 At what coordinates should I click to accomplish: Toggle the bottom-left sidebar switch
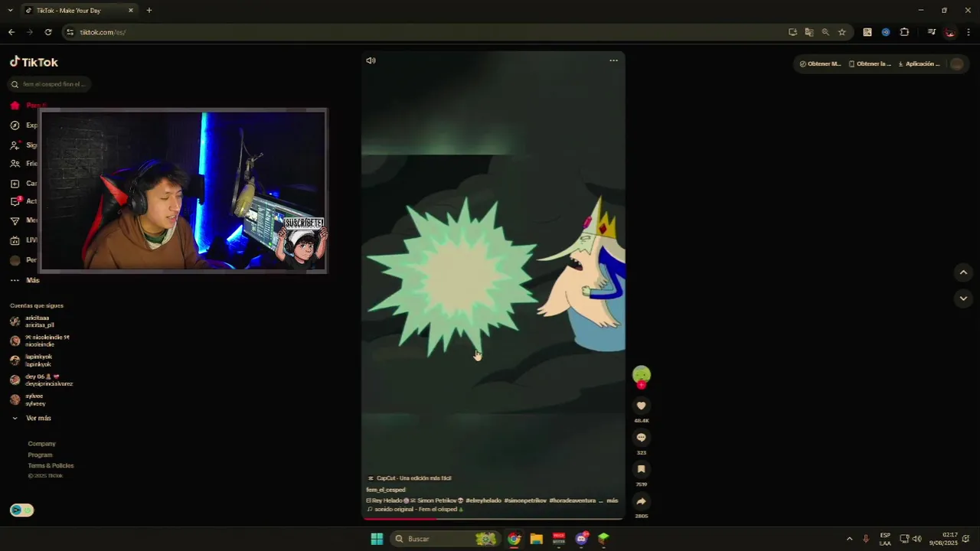(x=21, y=510)
